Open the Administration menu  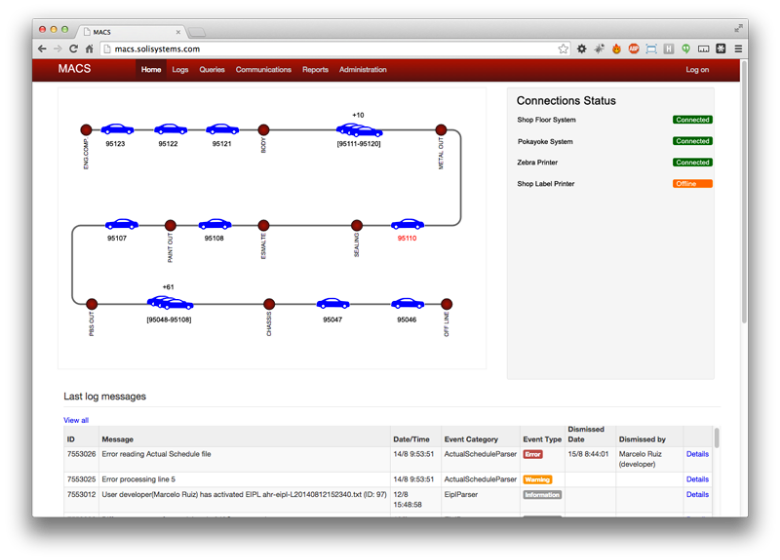point(362,70)
